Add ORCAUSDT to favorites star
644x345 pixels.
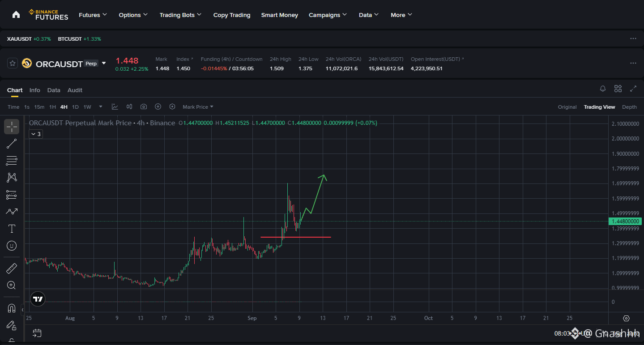click(13, 64)
